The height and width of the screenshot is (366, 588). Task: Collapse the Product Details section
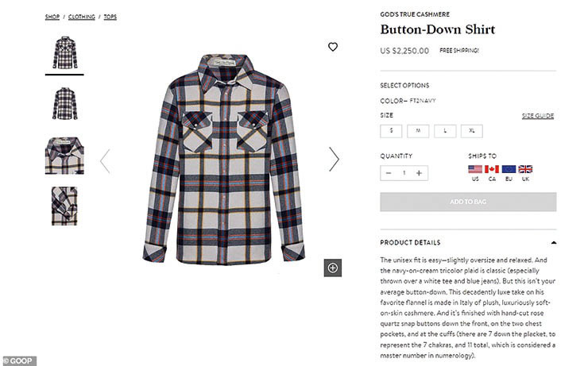554,243
